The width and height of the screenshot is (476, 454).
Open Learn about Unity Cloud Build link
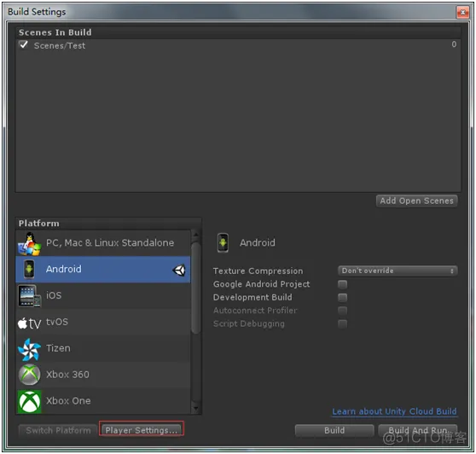394,411
